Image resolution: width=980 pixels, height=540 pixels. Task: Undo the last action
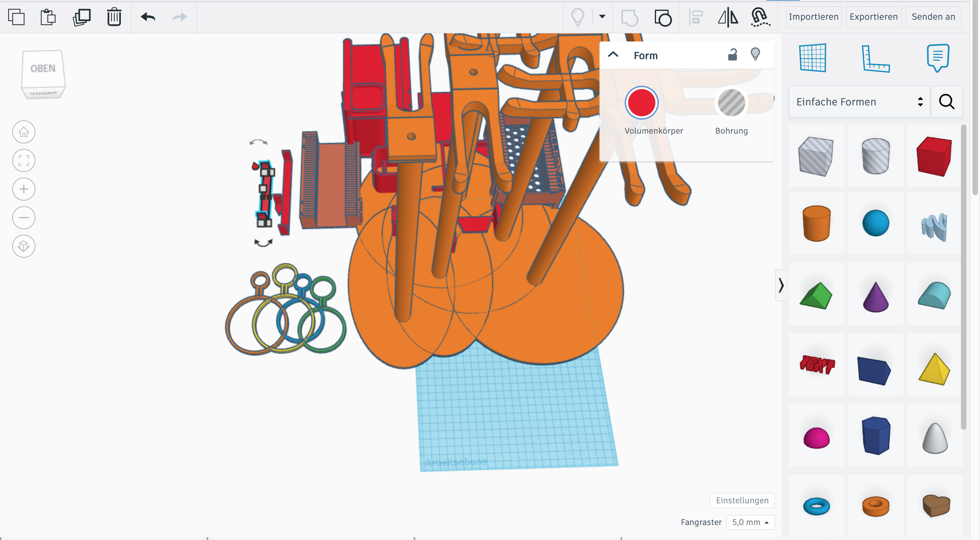point(149,17)
